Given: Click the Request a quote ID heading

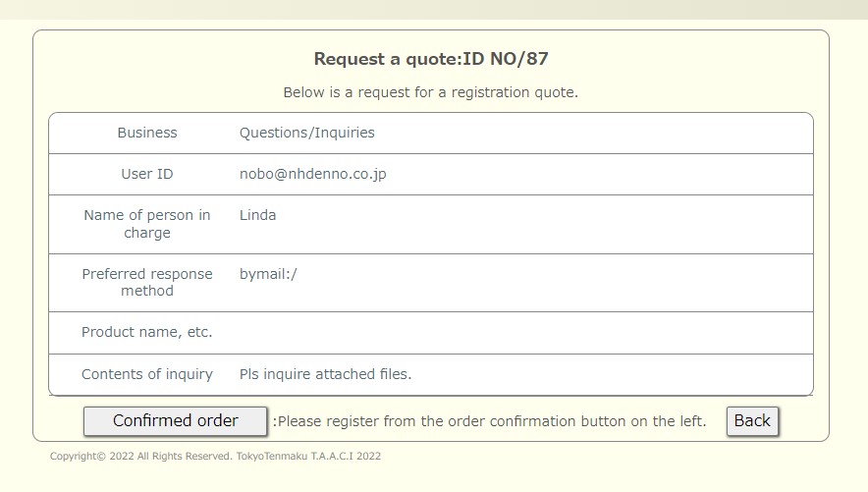Looking at the screenshot, I should pyautogui.click(x=431, y=59).
